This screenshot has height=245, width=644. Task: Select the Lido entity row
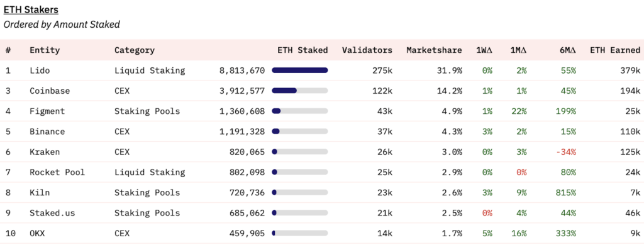tap(322, 71)
